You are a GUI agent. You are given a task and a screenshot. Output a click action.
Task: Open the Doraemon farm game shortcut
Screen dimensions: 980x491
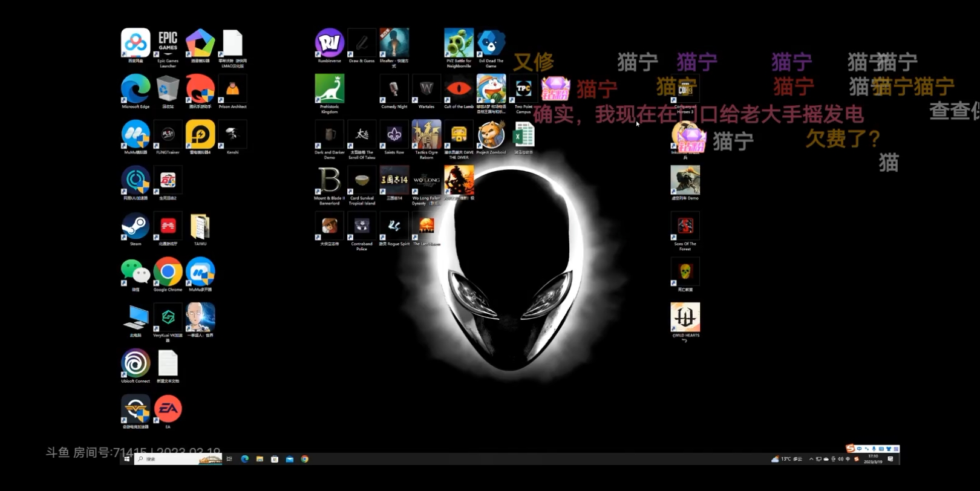click(x=491, y=94)
